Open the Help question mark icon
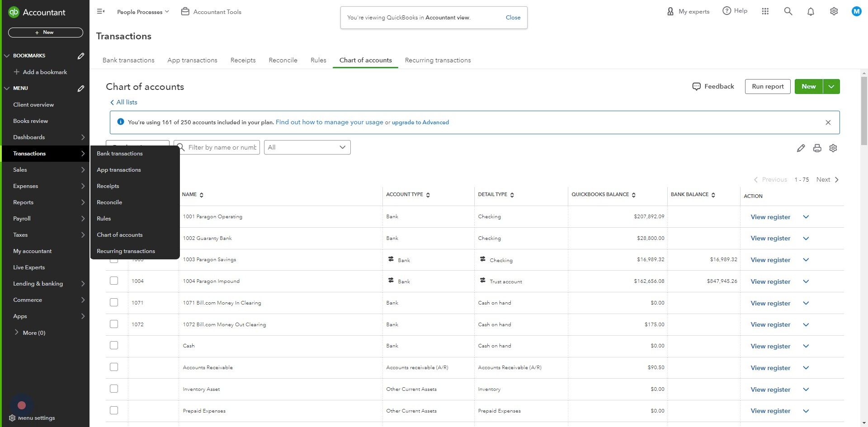 (x=726, y=11)
